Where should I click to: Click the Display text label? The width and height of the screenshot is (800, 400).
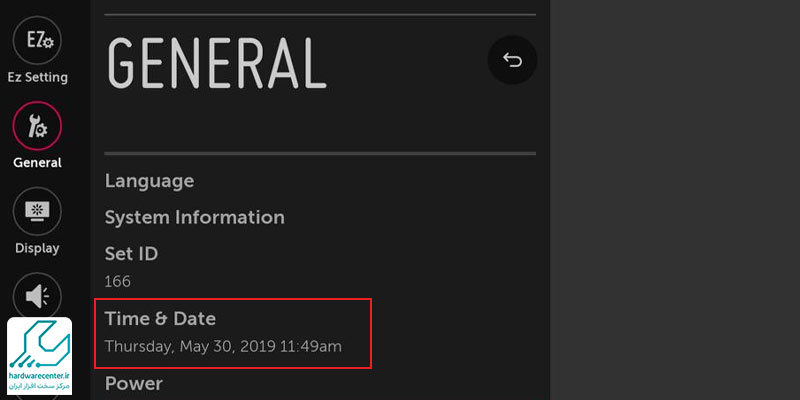point(37,248)
